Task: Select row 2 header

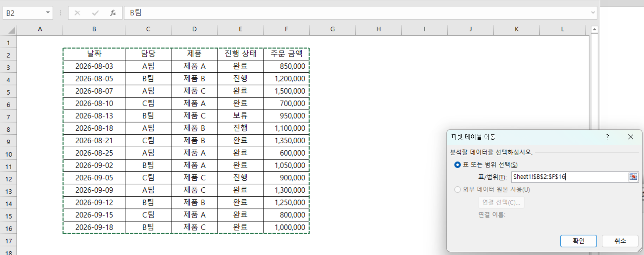Action: tap(9, 55)
